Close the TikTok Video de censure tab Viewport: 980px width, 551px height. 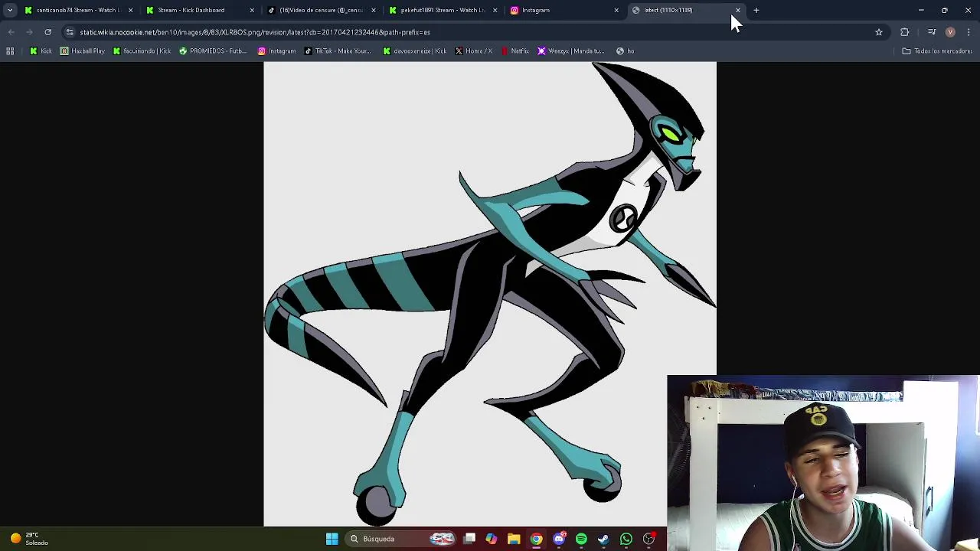coord(374,10)
